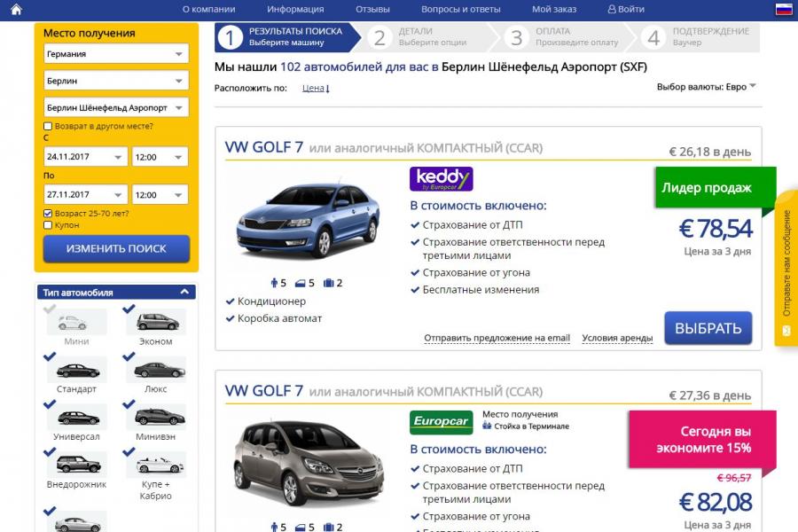Click ВЫБРАТЬ for the Keddy VW Golf 7

708,328
